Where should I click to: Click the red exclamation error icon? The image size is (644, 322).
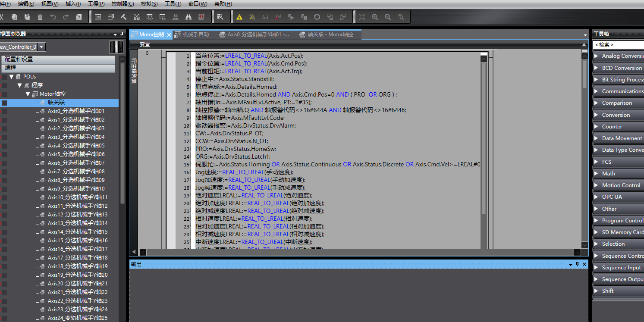tap(201, 17)
